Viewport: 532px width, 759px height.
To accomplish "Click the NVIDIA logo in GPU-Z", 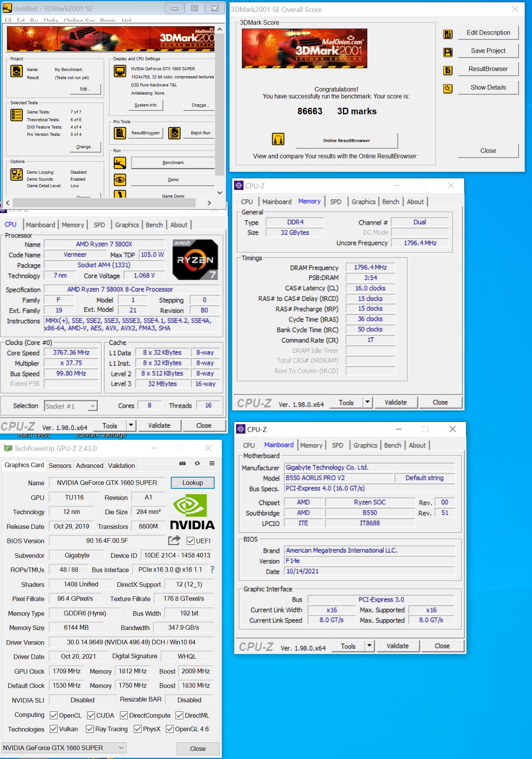I will pyautogui.click(x=192, y=512).
